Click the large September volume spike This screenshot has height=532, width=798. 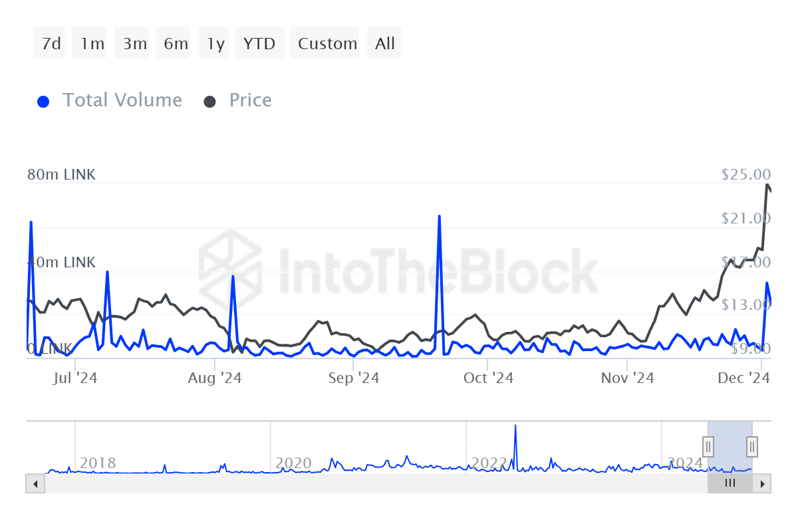440,217
